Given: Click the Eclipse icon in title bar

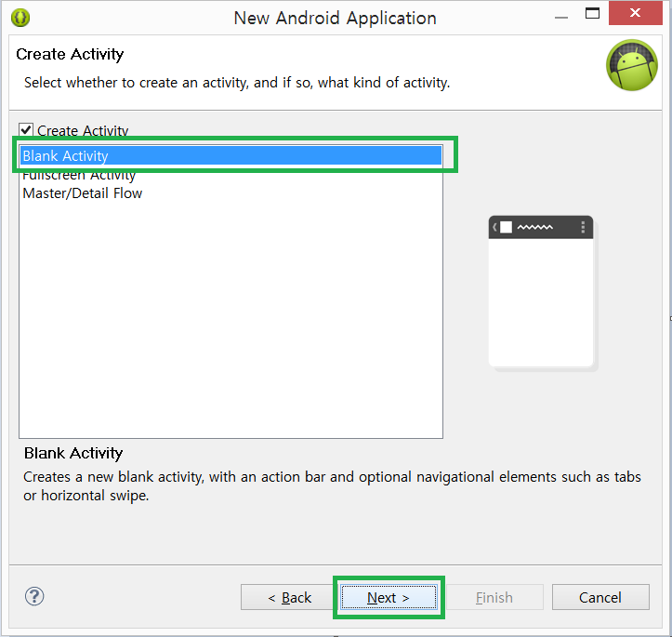Looking at the screenshot, I should (20, 18).
